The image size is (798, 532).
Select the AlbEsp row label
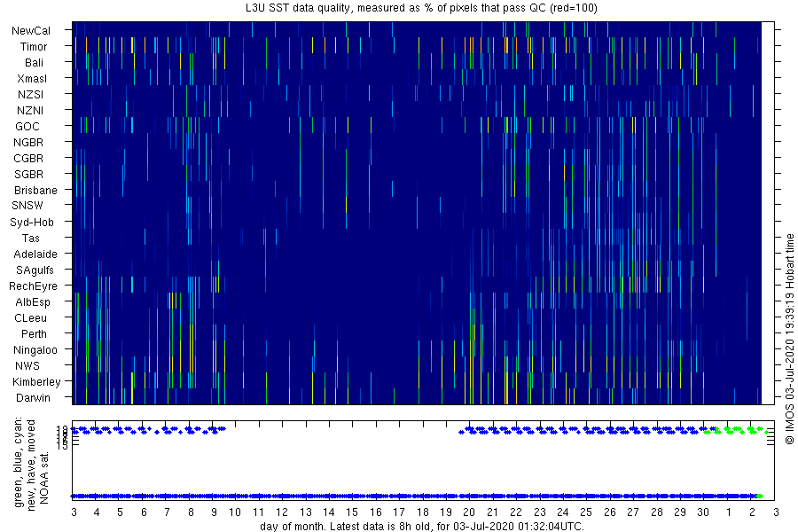click(x=33, y=301)
